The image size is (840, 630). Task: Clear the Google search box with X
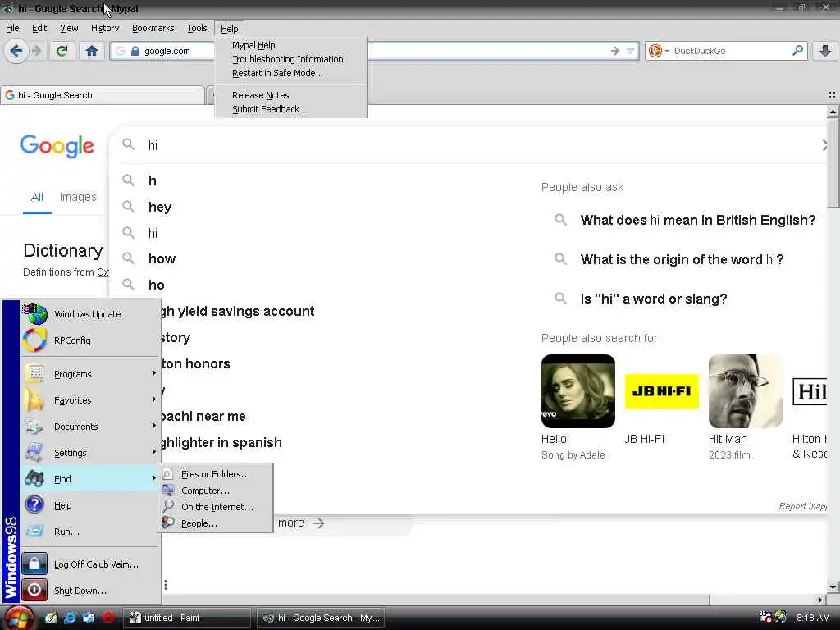tap(824, 145)
